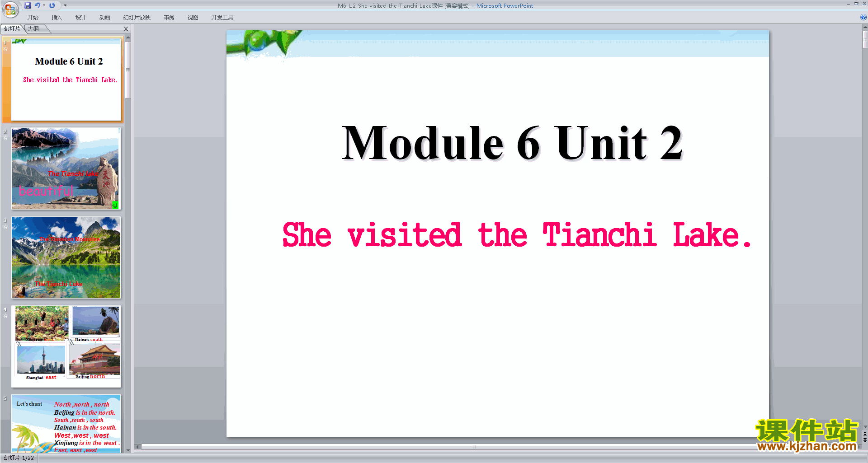
Task: Open the 插入 ribbon tab
Action: click(57, 18)
